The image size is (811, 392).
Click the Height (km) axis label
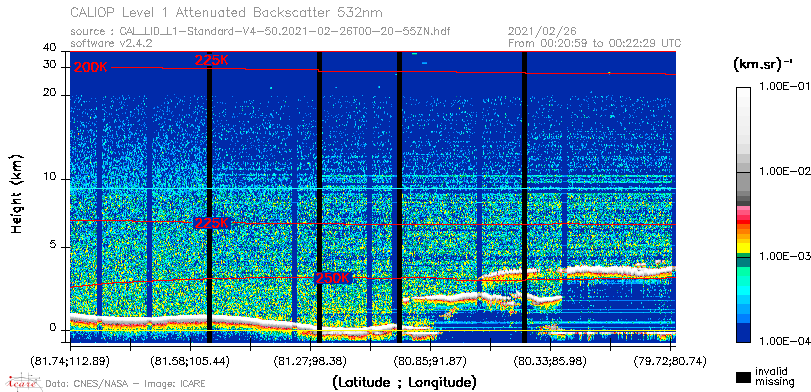click(17, 193)
